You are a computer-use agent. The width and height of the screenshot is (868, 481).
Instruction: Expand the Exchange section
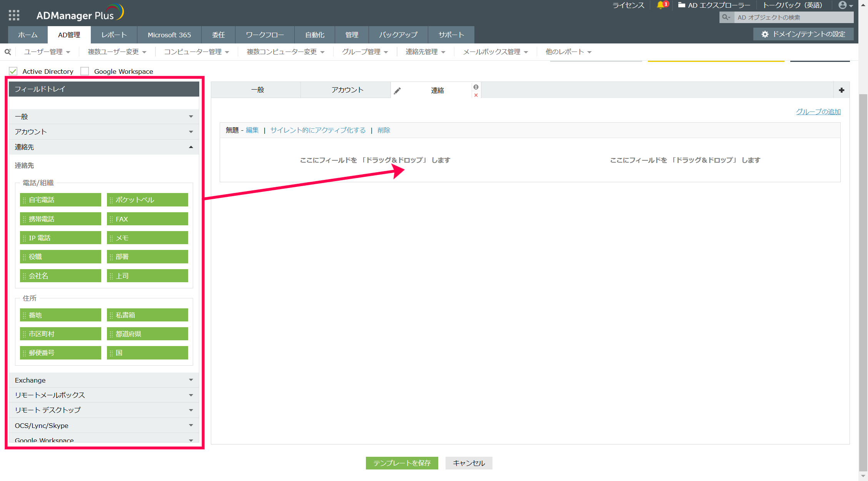click(104, 380)
